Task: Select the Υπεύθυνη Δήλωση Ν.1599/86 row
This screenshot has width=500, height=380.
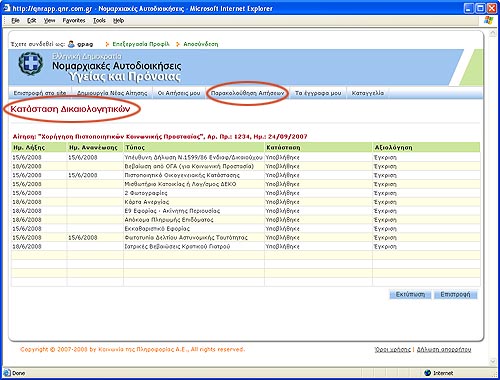Action: 246,157
